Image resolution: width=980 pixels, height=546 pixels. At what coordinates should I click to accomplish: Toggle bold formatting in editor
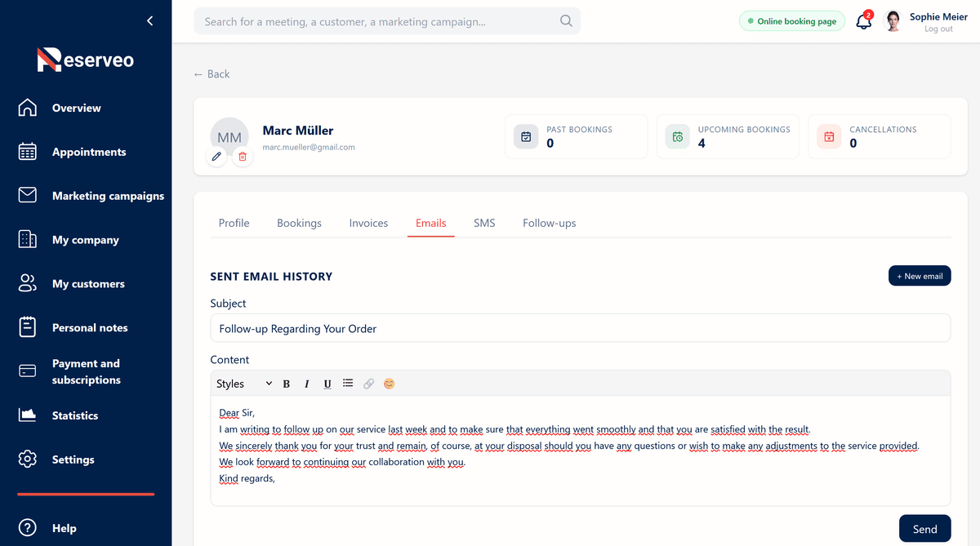(287, 384)
